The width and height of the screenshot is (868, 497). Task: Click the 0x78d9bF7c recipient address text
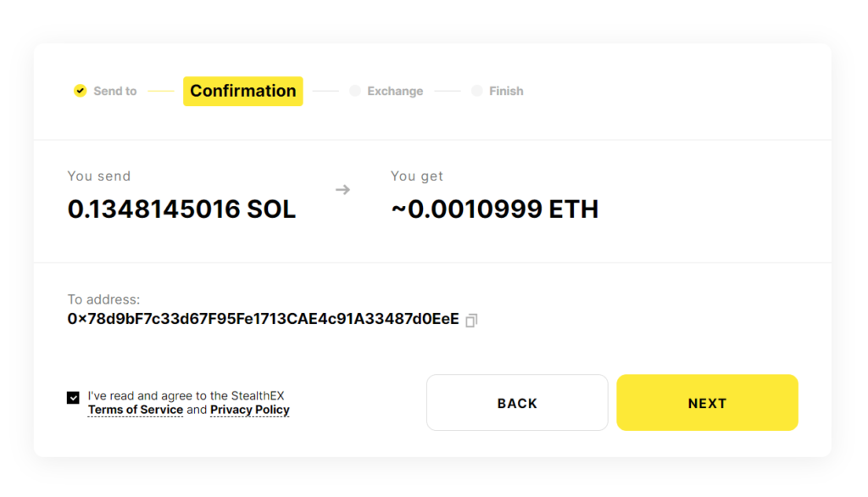click(264, 319)
